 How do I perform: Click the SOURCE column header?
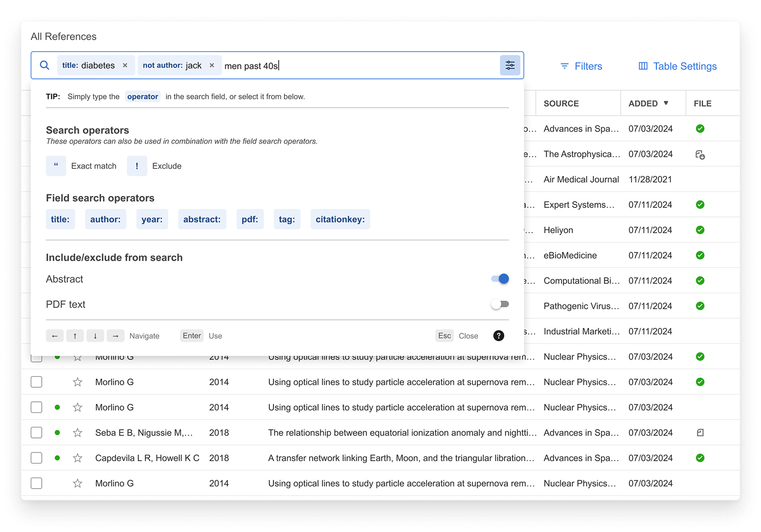pyautogui.click(x=561, y=103)
